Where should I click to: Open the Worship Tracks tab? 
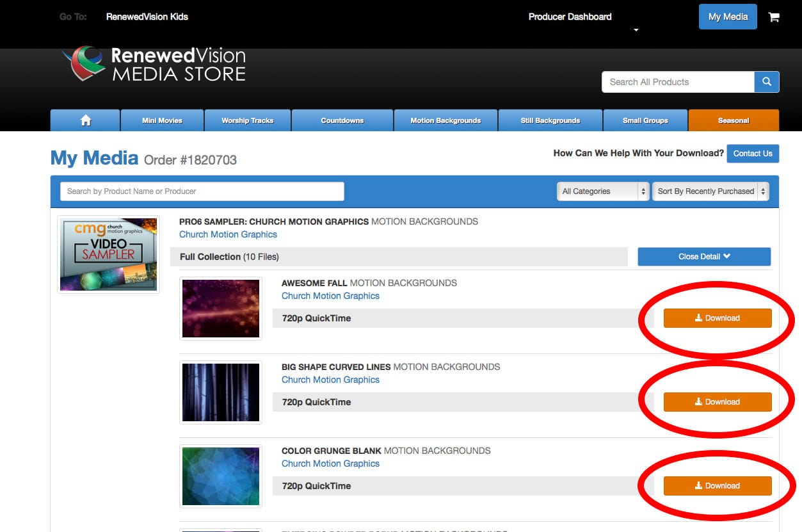(x=248, y=120)
